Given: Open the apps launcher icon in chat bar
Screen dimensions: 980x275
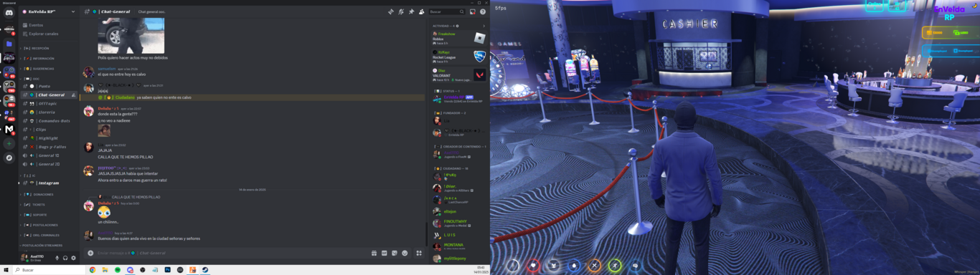Looking at the screenshot, I should (419, 253).
